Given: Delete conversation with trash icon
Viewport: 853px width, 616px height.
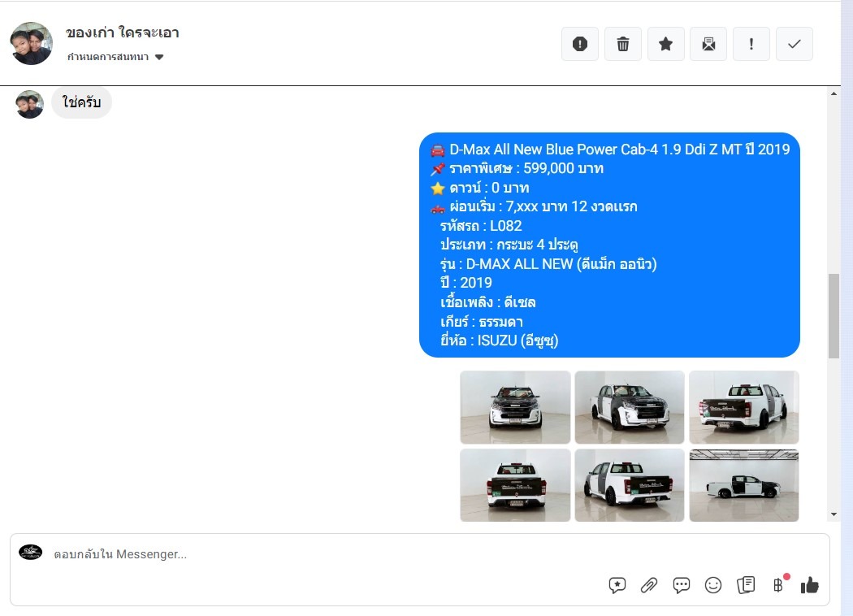Looking at the screenshot, I should coord(623,44).
